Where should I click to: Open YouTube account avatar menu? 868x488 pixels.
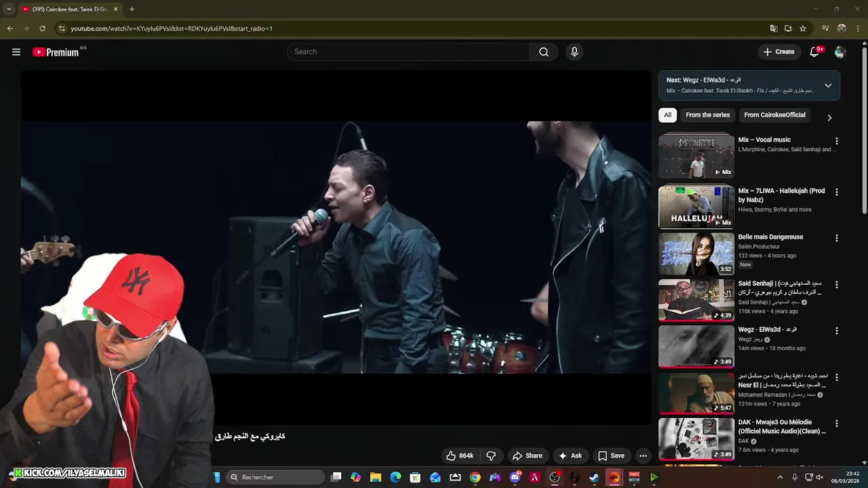click(840, 52)
